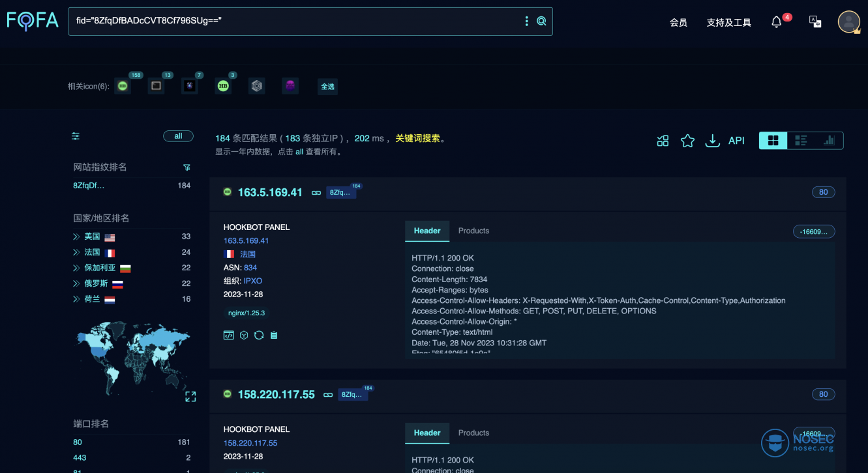
Task: Click the link chain icon next to 163.5.169.41
Action: tap(316, 193)
